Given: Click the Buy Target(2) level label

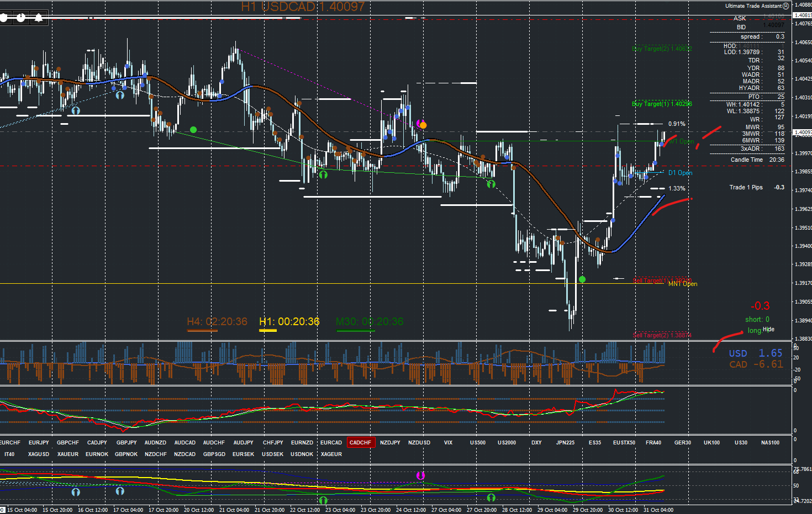Looking at the screenshot, I should tap(662, 49).
